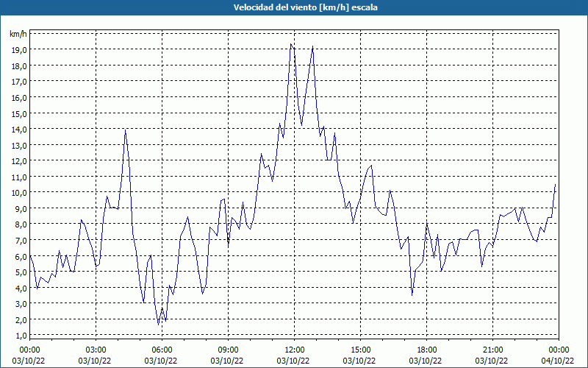The width and height of the screenshot is (588, 368).
Task: Select the '6,0' axis value
Action: [x=21, y=256]
